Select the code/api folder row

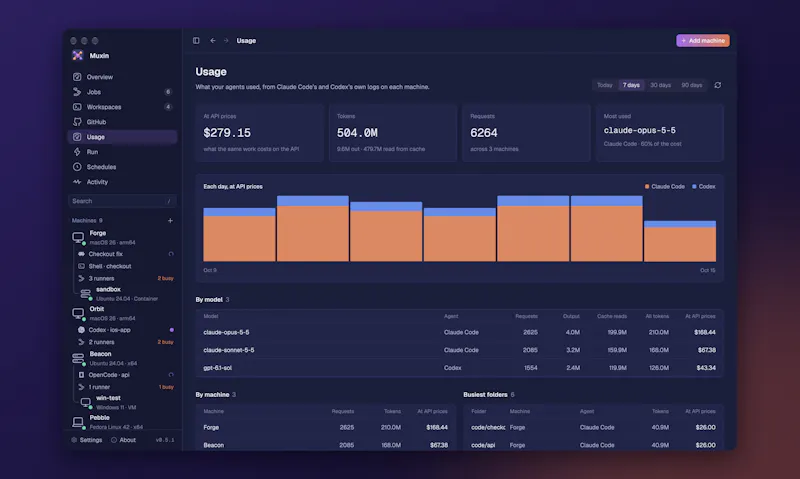click(593, 445)
